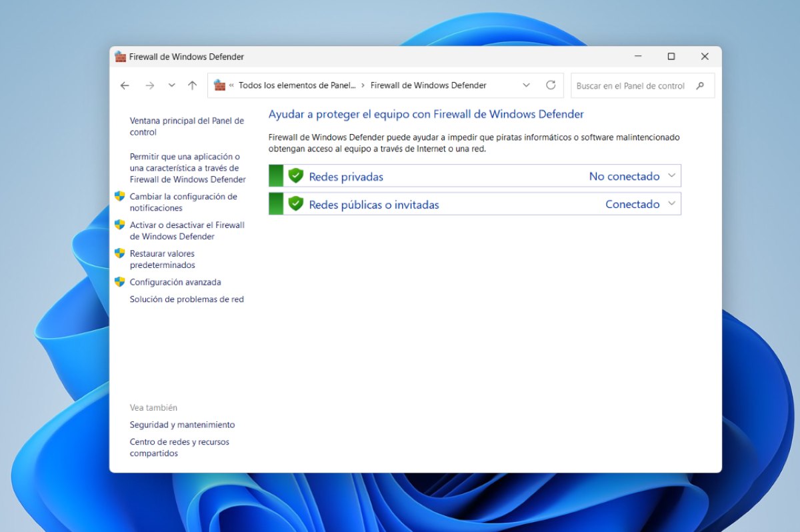The height and width of the screenshot is (532, 800).
Task: Expand the 'Redes públicas o invitadas' chevron
Action: click(x=671, y=204)
